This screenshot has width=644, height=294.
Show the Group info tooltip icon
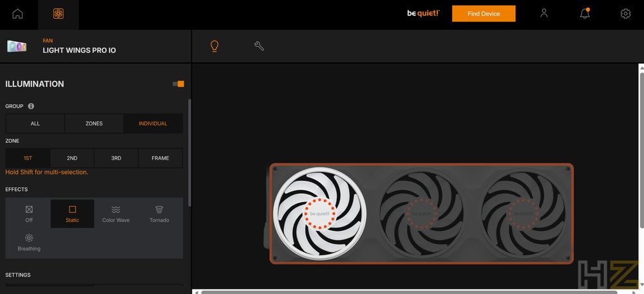(31, 106)
